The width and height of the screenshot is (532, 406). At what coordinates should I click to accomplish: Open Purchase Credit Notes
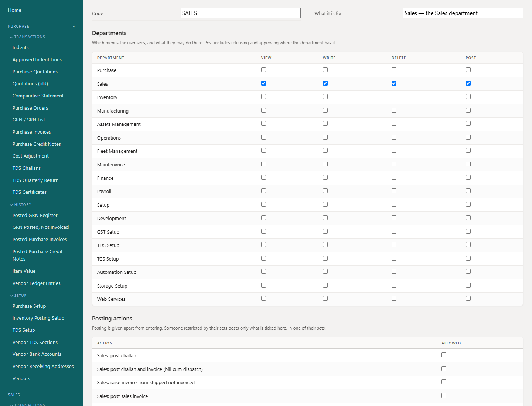(x=37, y=144)
